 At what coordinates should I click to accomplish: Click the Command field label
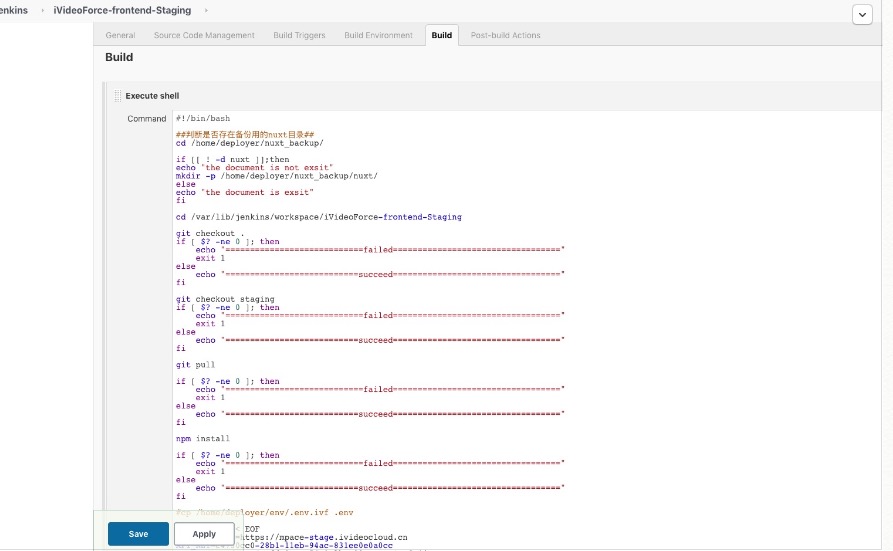146,119
